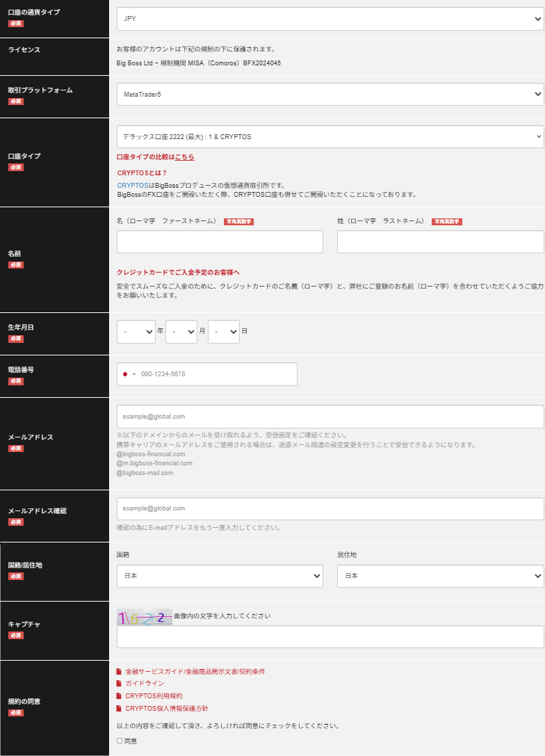The image size is (545, 756).
Task: Click the ライセンス row label
Action: tap(24, 49)
